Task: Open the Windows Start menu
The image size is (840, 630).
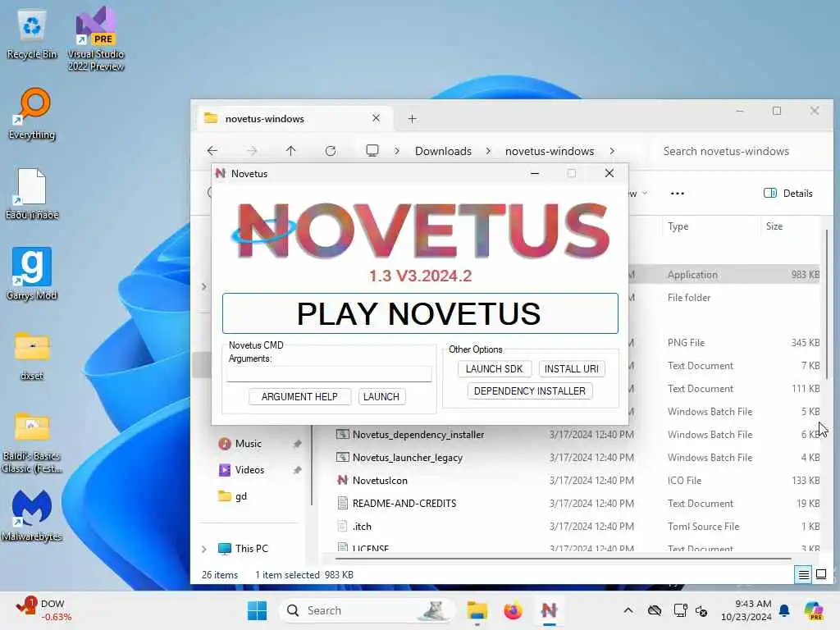Action: (x=257, y=610)
